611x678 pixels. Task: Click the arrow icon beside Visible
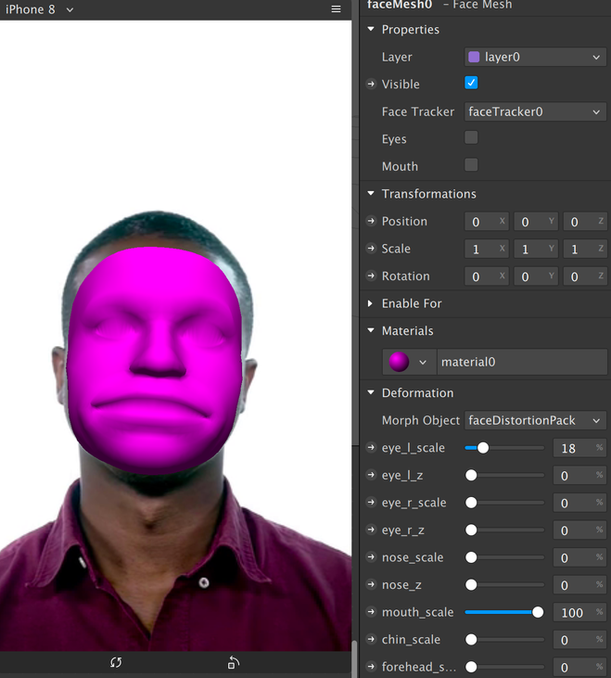coord(371,84)
